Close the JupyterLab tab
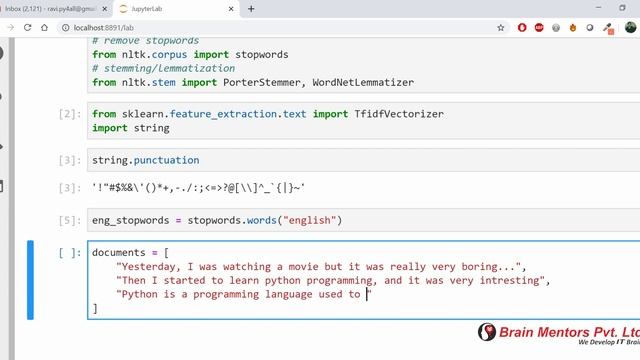Viewport: 640px width, 360px height. coord(231,9)
